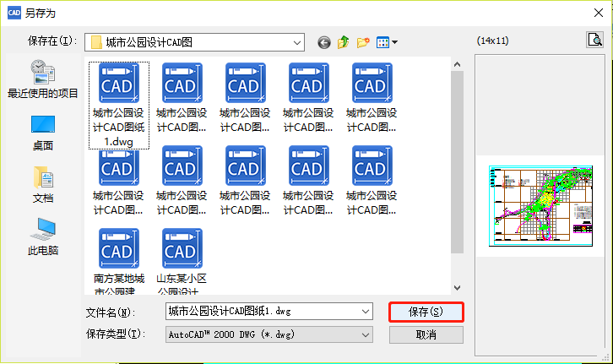Expand the 保存在 folder dropdown
The image size is (613, 364).
pos(297,42)
